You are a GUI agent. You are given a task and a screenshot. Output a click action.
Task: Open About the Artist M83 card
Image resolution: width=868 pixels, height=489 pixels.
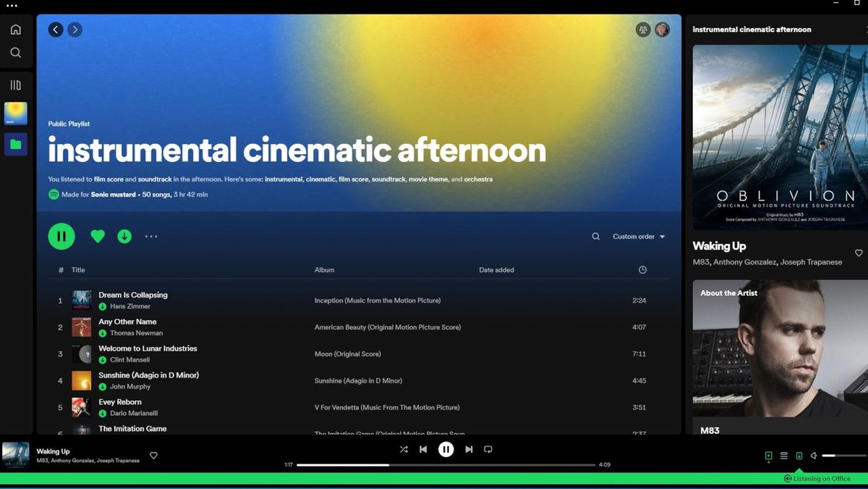click(780, 357)
